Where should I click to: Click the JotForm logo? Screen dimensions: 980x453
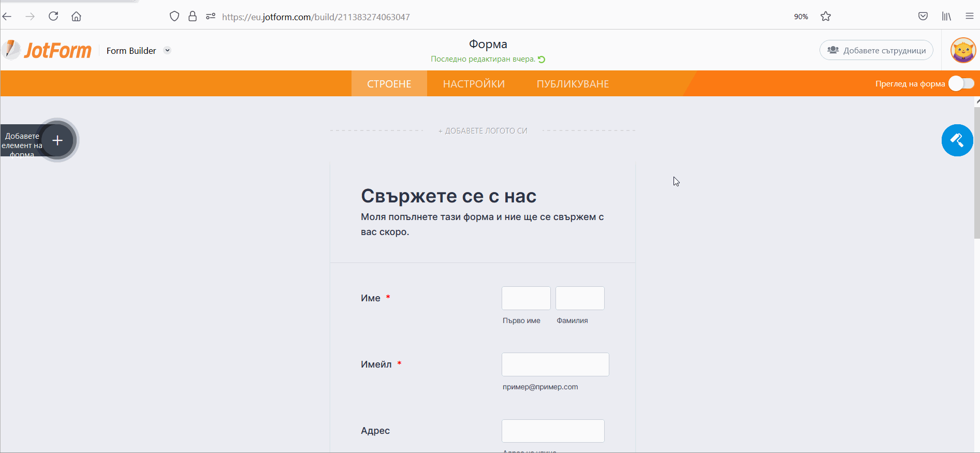coord(47,50)
